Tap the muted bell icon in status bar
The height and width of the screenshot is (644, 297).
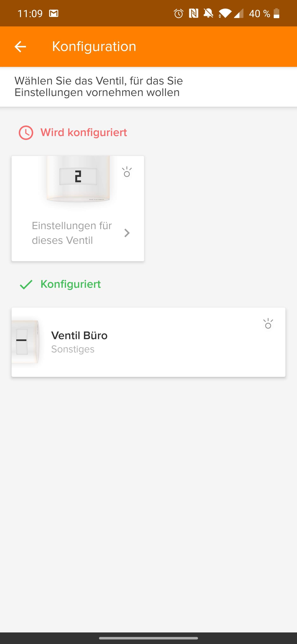point(208,13)
